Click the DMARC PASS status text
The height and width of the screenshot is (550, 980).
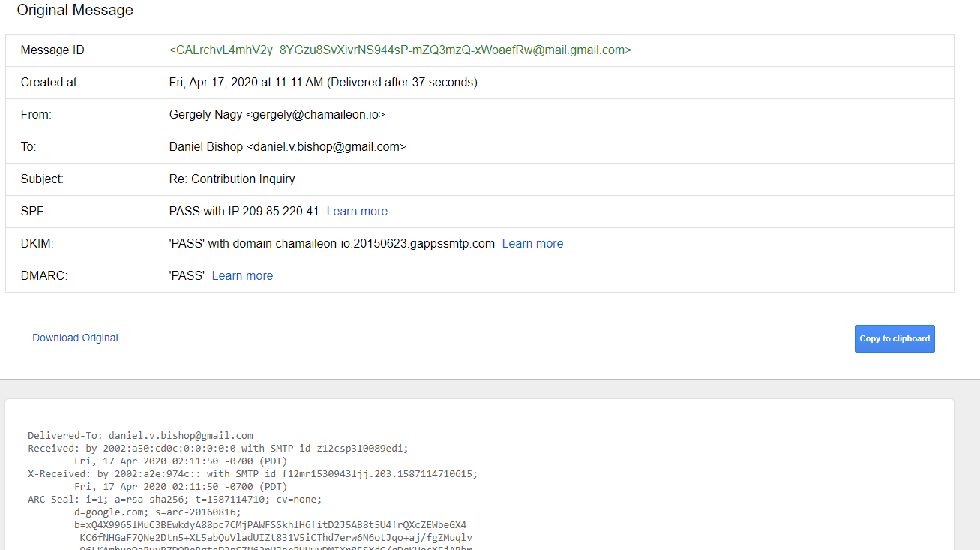[187, 275]
